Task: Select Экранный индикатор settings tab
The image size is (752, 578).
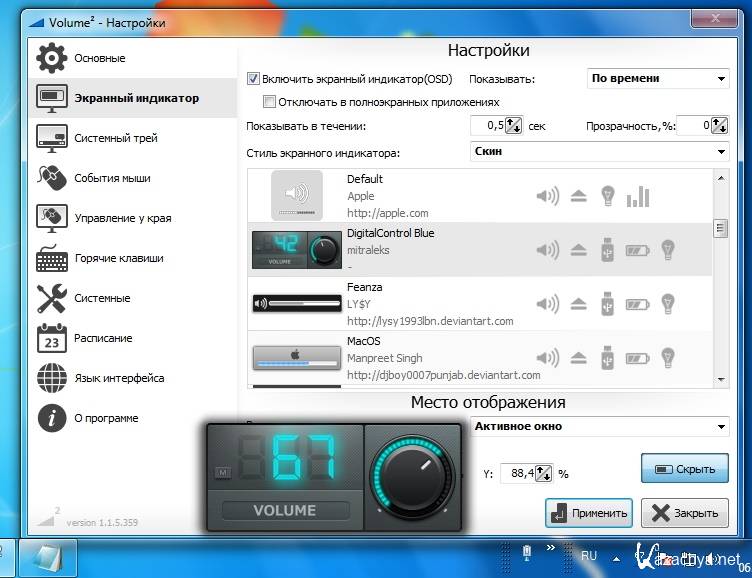Action: tap(136, 98)
